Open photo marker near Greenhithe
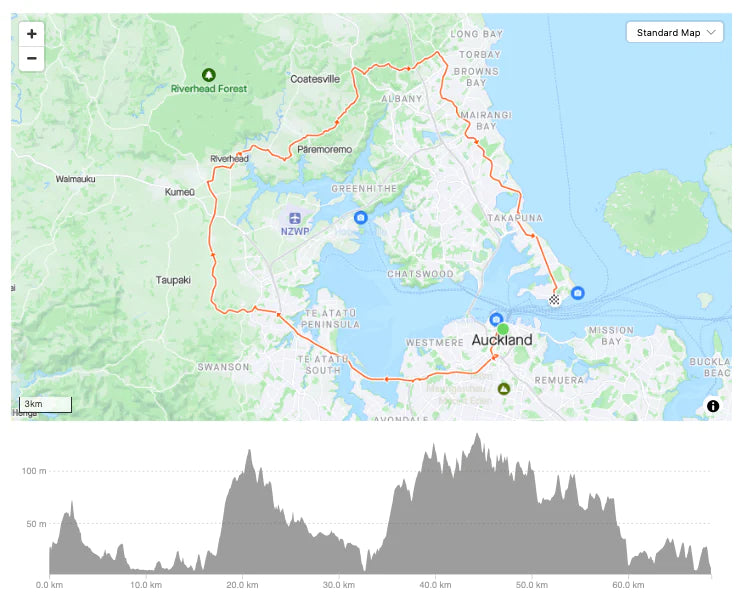Screen dimensions: 743x603 coord(361,217)
